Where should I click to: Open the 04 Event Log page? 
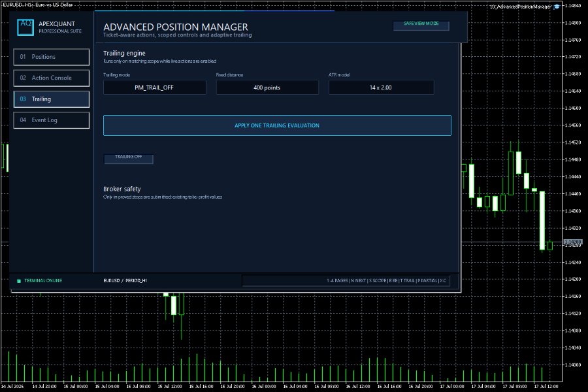52,120
